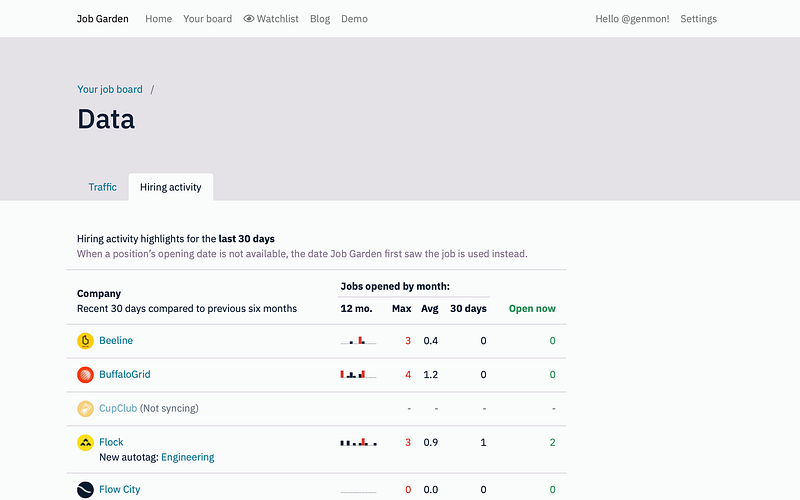Click Flock's Open now value 2
Image resolution: width=800 pixels, height=500 pixels.
tap(553, 443)
